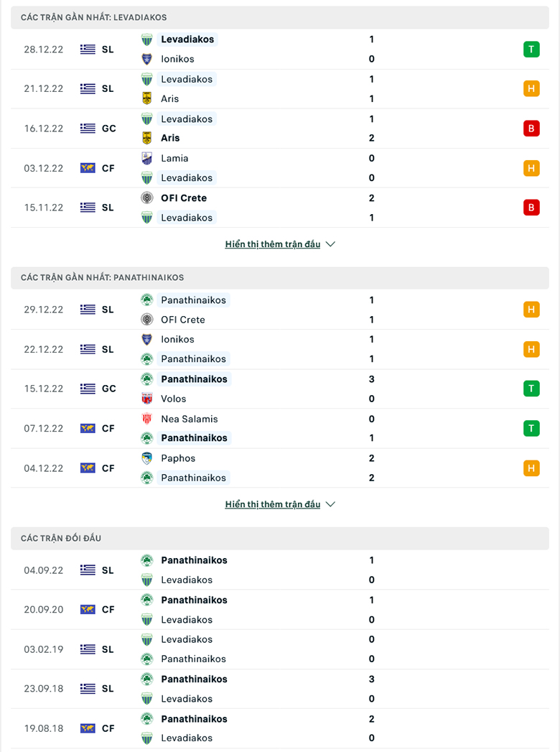Collapse the CÁC TRẬN ĐỐI ĐẦU section header
This screenshot has height=752, width=560.
280,538
